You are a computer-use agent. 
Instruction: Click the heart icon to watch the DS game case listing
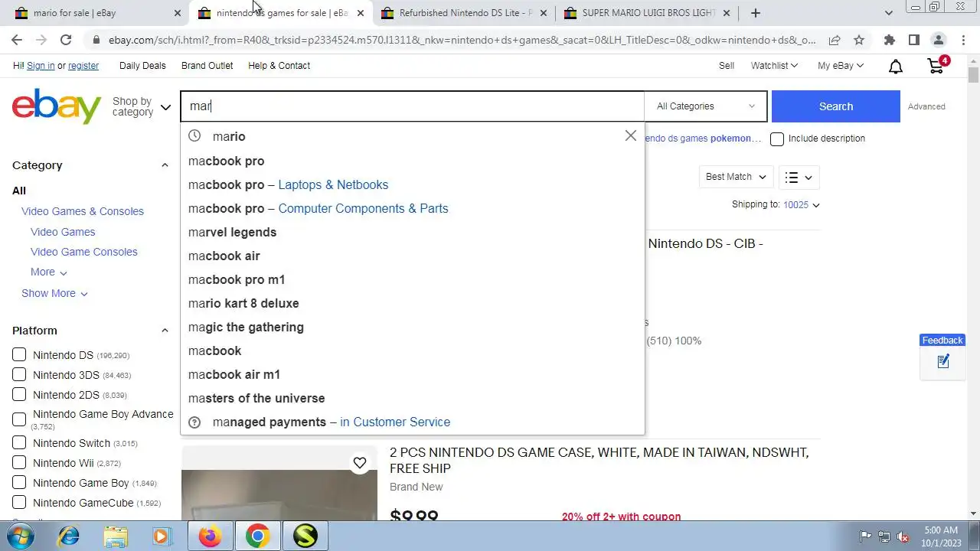click(360, 462)
